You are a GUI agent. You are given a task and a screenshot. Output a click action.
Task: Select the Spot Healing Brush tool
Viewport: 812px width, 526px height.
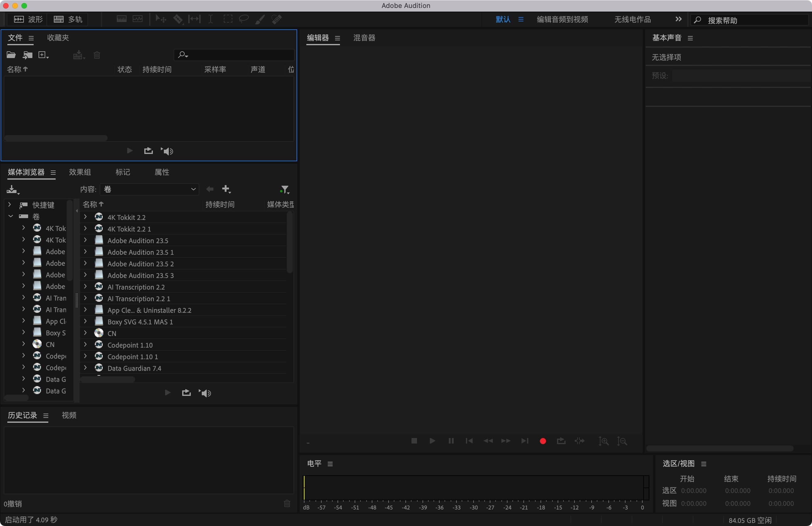click(x=276, y=19)
